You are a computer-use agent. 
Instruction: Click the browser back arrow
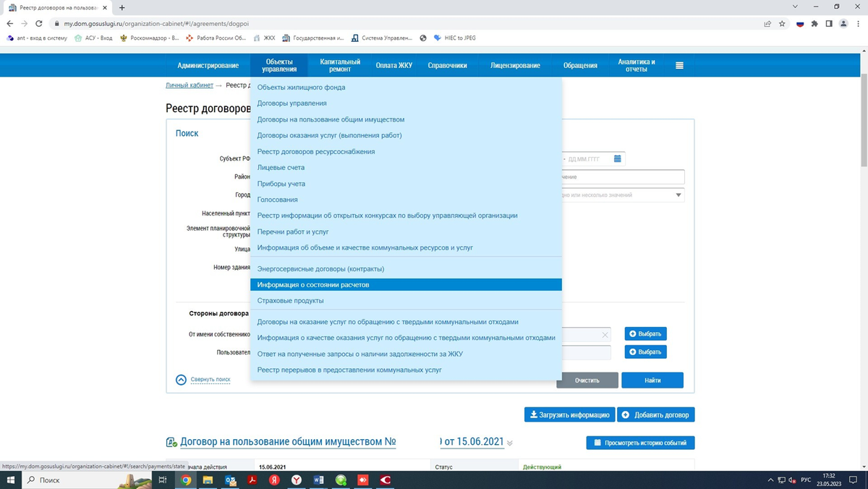pos(9,23)
